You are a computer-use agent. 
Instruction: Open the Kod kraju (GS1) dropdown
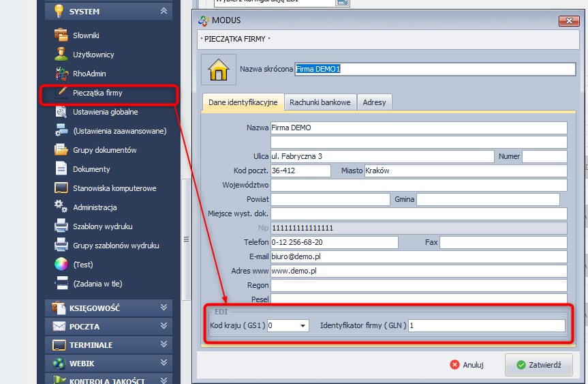(303, 326)
